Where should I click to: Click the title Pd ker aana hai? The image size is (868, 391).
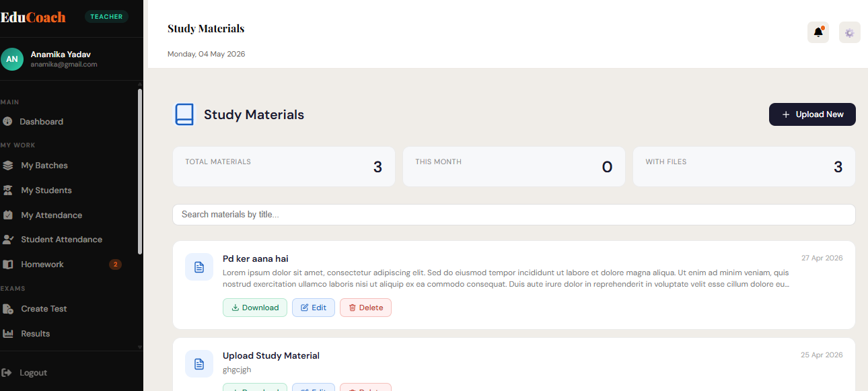point(256,258)
